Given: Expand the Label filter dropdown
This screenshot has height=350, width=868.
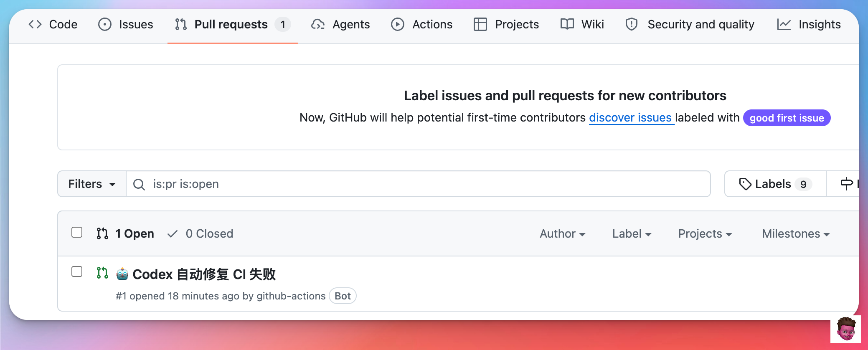Looking at the screenshot, I should point(632,233).
